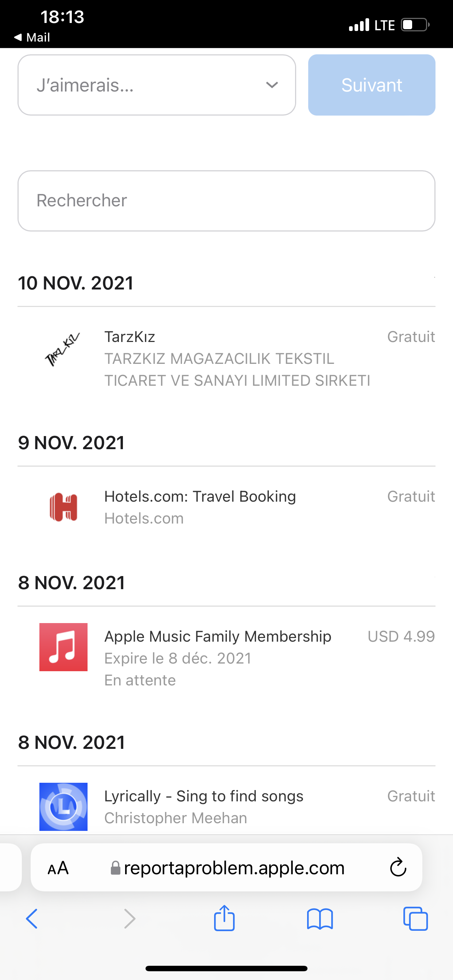Return to Mail app link

pyautogui.click(x=32, y=37)
